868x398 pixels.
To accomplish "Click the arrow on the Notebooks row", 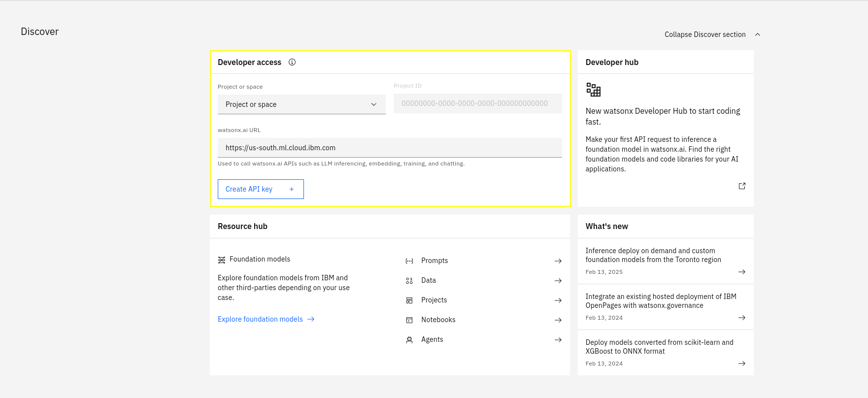I will click(x=558, y=320).
